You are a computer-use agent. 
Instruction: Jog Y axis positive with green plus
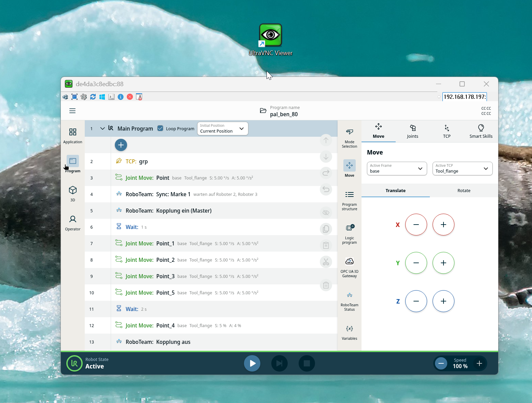coord(444,263)
